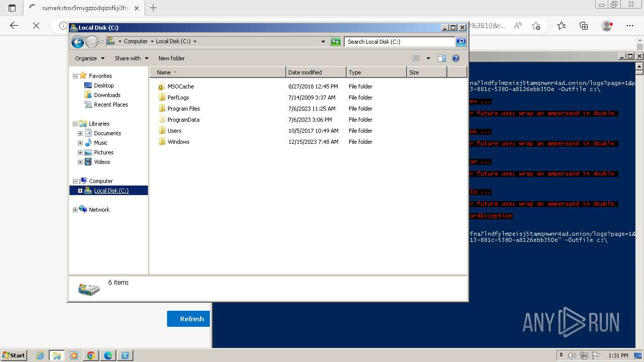The width and height of the screenshot is (644, 362).
Task: Open the Local Disk (C:) breadcrumb dropdown arrow
Action: point(195,42)
